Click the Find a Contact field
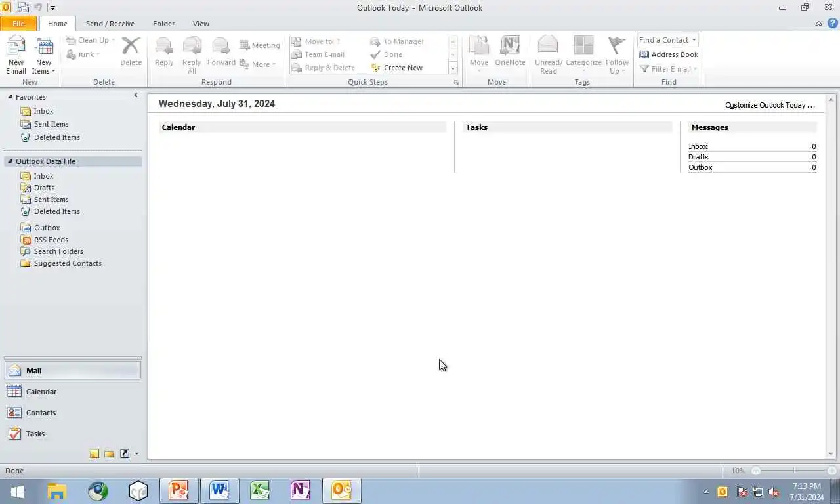Screen dimensions: 840x504 click(667, 40)
